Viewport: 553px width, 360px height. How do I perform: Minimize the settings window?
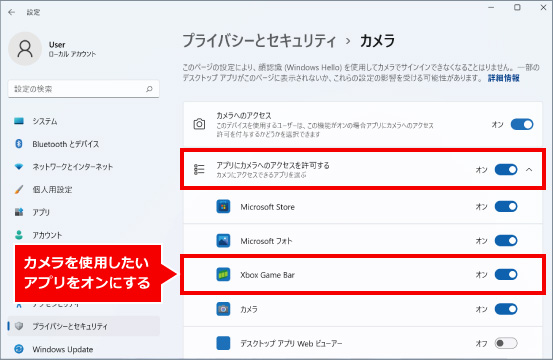tap(491, 7)
